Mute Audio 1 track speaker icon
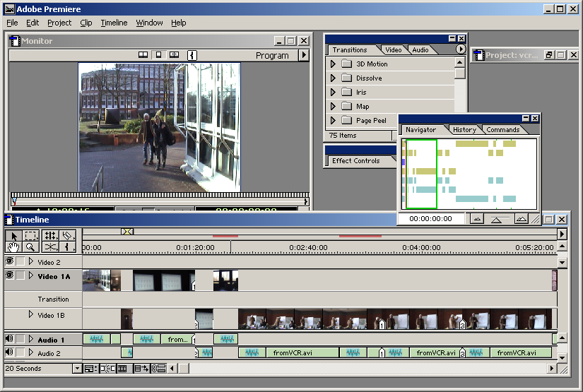583x392 pixels. pyautogui.click(x=9, y=339)
